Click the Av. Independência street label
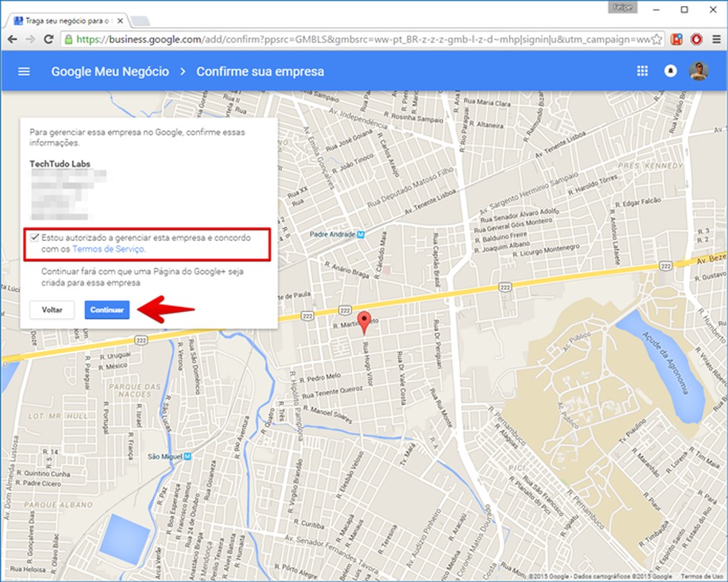The height and width of the screenshot is (582, 728). 357,119
